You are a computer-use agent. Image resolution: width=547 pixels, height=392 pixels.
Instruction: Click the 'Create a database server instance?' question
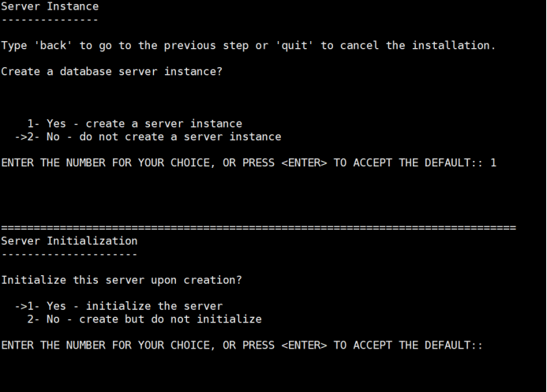(x=111, y=72)
